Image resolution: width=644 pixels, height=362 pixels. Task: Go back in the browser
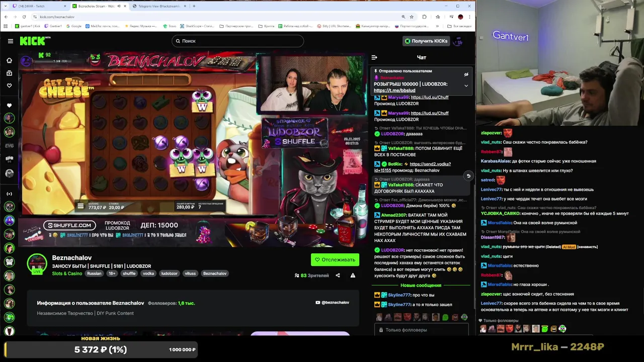click(6, 17)
